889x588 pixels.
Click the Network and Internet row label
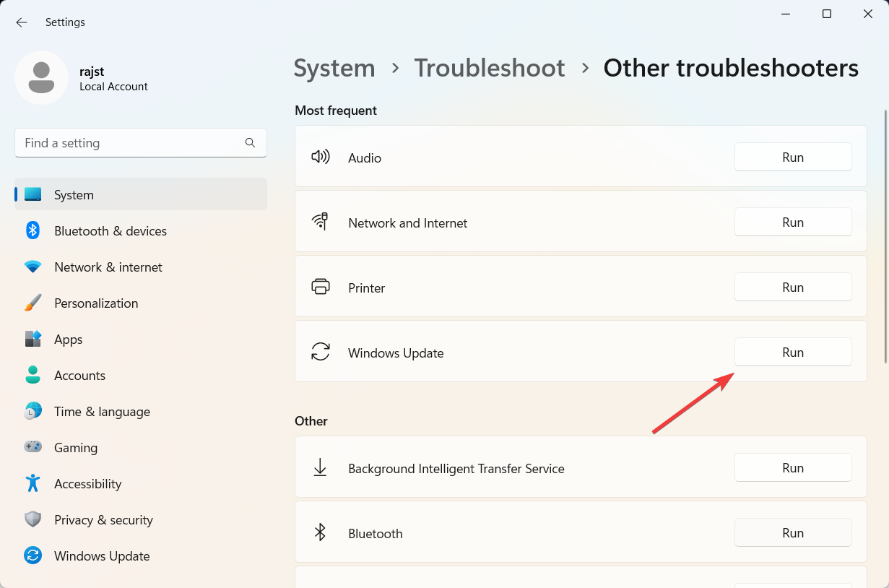point(408,222)
